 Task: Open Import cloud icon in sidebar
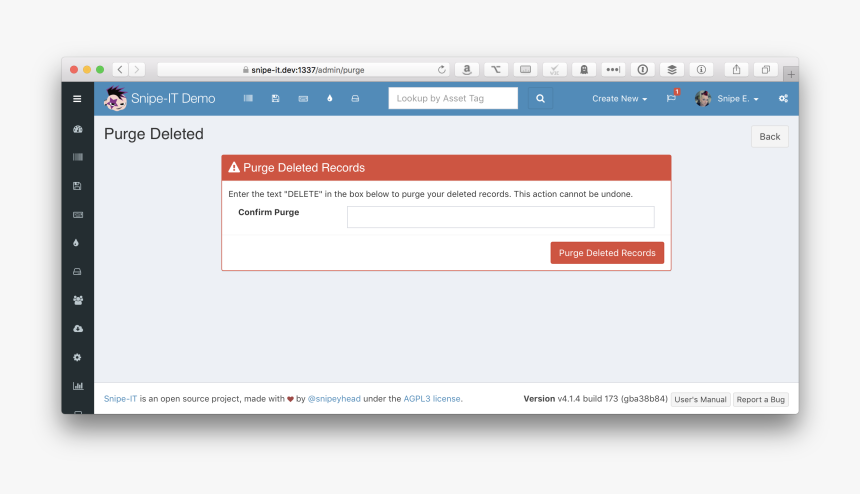coord(78,328)
